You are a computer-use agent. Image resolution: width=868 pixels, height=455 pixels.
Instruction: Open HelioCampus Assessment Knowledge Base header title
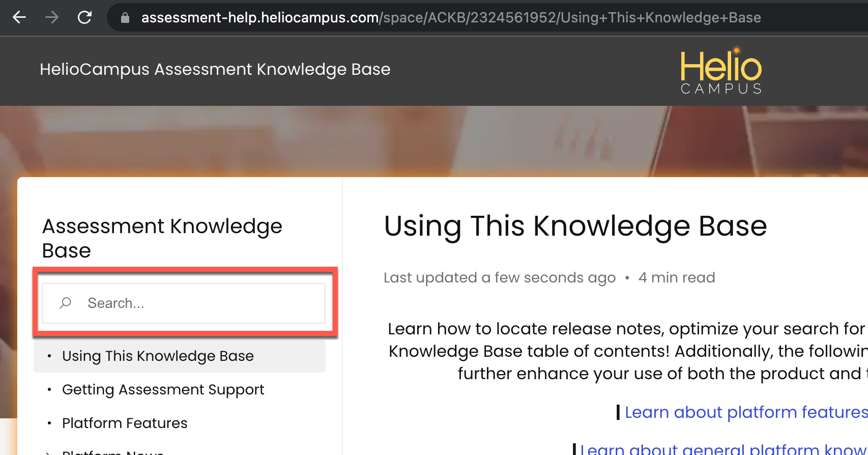(x=215, y=69)
